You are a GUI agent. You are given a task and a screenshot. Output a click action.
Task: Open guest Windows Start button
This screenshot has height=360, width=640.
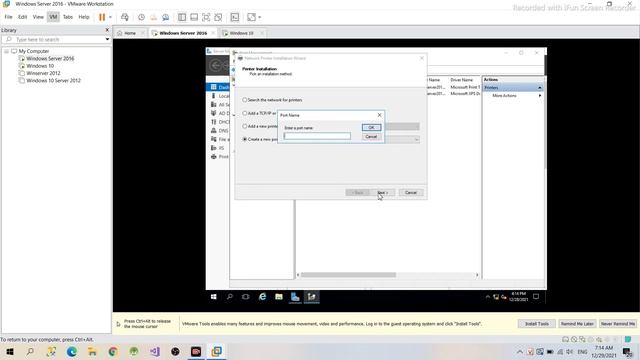[x=213, y=297]
